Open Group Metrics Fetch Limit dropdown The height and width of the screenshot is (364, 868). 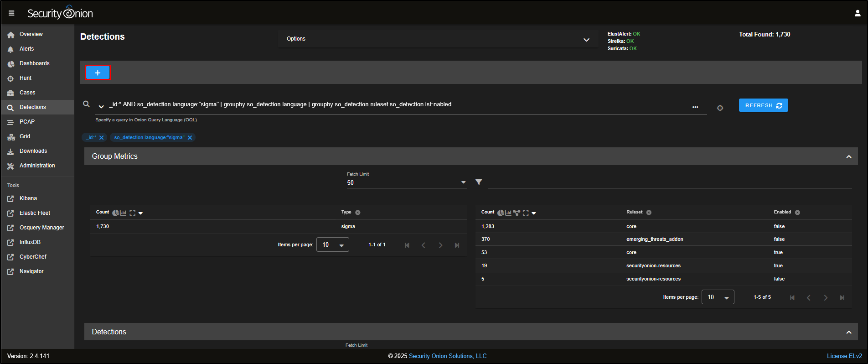[x=406, y=182]
